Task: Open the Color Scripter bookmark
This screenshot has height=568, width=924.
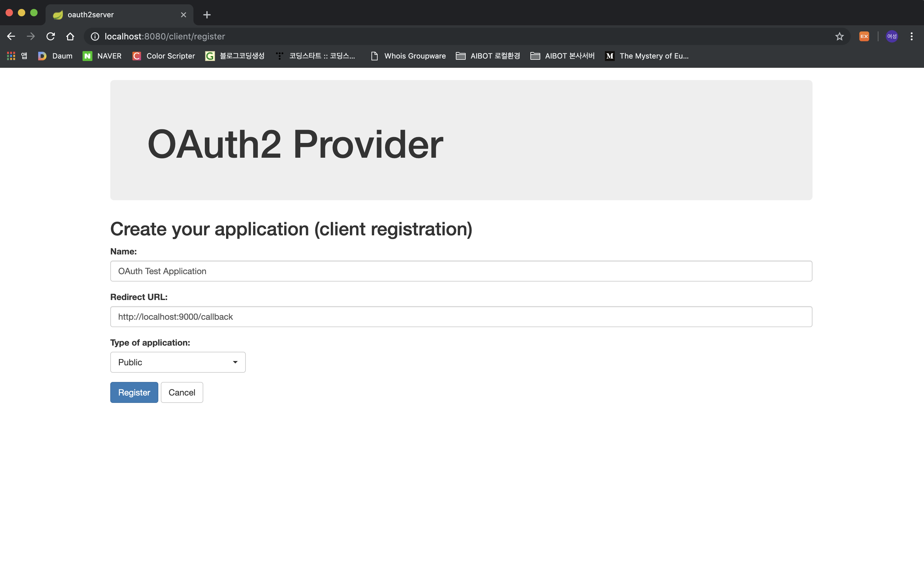Action: 163,56
